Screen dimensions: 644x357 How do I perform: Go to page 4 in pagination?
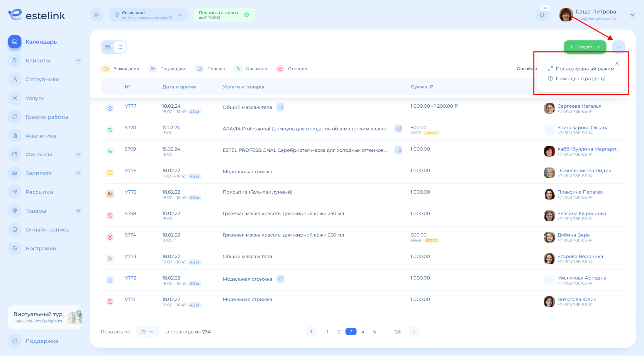(363, 331)
